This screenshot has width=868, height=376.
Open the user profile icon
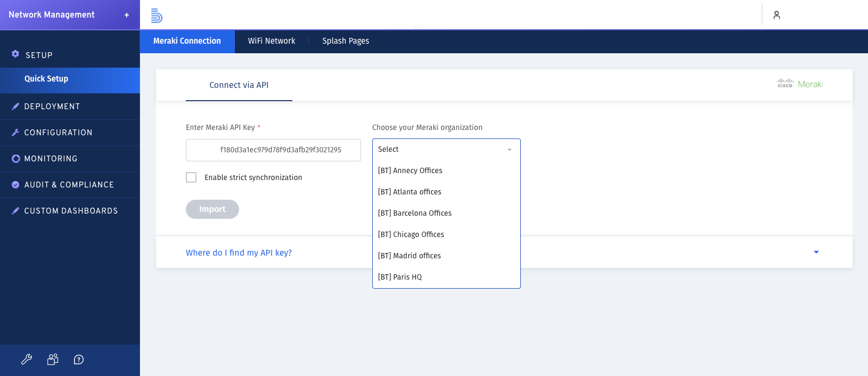776,15
